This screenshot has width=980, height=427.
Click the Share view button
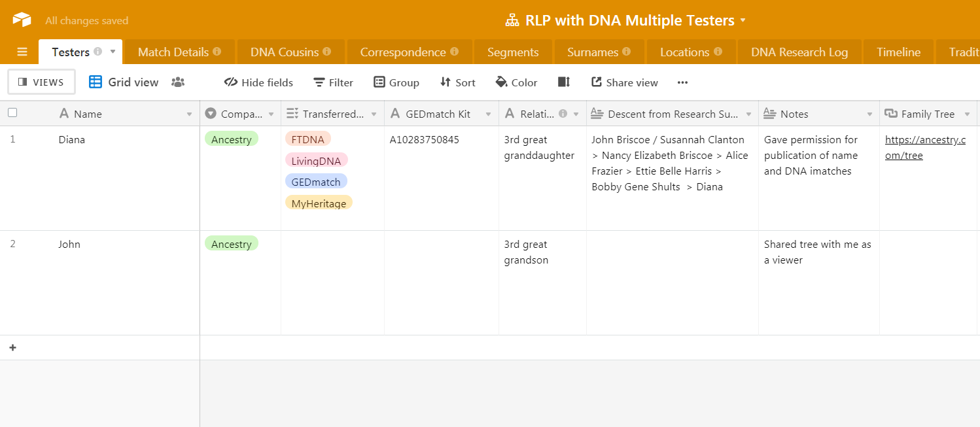[x=625, y=82]
